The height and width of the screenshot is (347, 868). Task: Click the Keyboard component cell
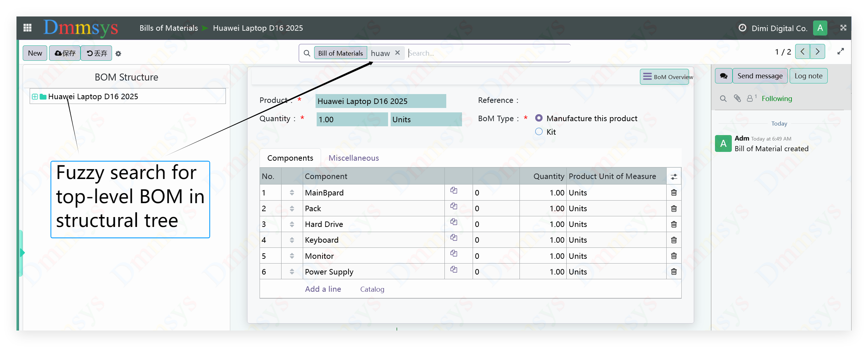(x=374, y=240)
